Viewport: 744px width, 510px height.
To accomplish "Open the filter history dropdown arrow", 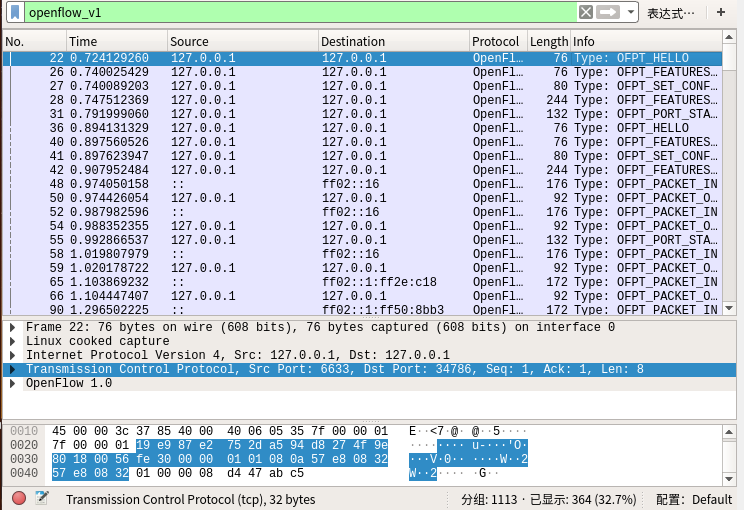I will [x=631, y=12].
